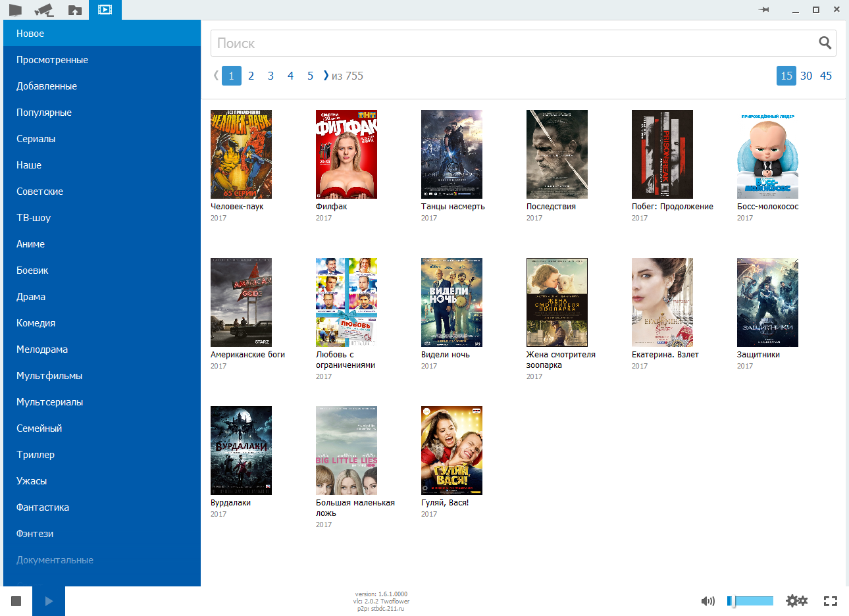Open the camera broadcasts tab icon

[x=45, y=10]
